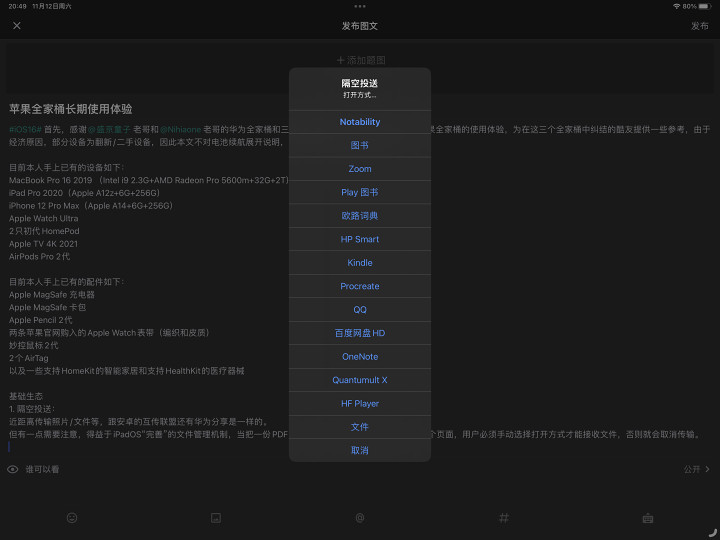Cancel with the 取消 button
The height and width of the screenshot is (540, 720).
(x=360, y=450)
